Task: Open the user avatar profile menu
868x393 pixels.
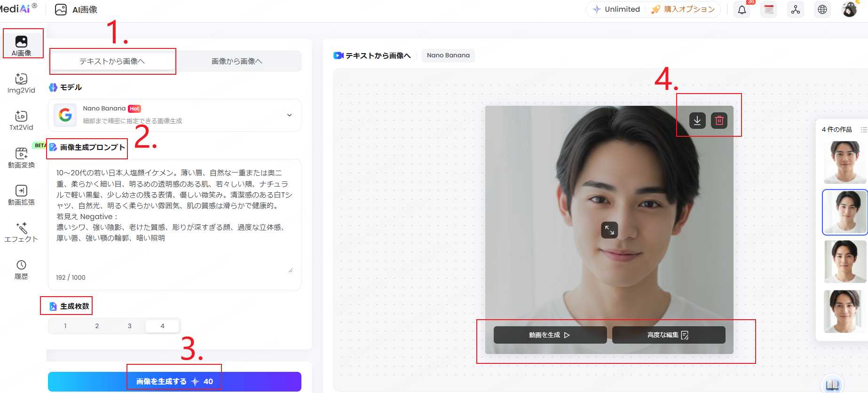Action: click(850, 9)
